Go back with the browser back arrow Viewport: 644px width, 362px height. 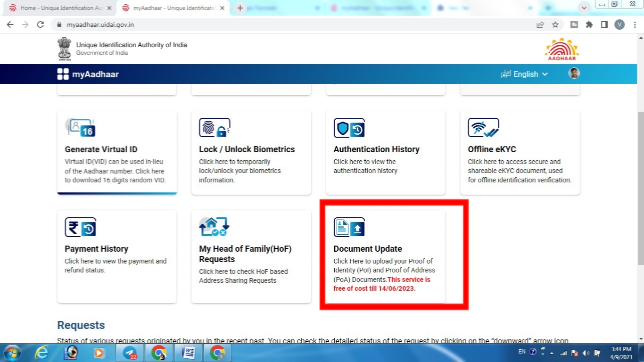pos(10,25)
